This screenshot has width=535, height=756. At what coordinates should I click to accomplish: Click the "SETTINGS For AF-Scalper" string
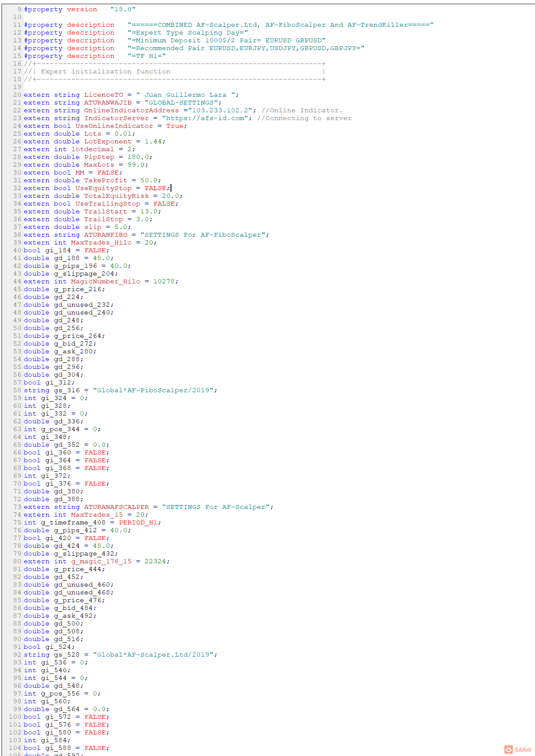tap(215, 507)
